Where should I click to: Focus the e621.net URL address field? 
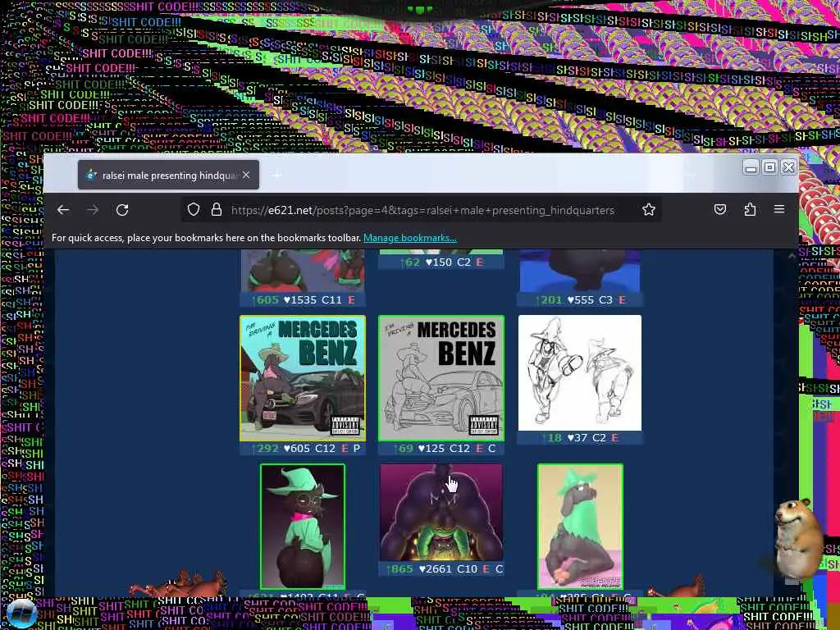pyautogui.click(x=422, y=210)
